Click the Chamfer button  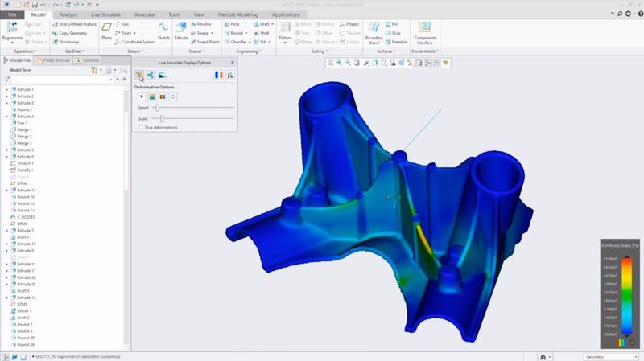pyautogui.click(x=237, y=42)
